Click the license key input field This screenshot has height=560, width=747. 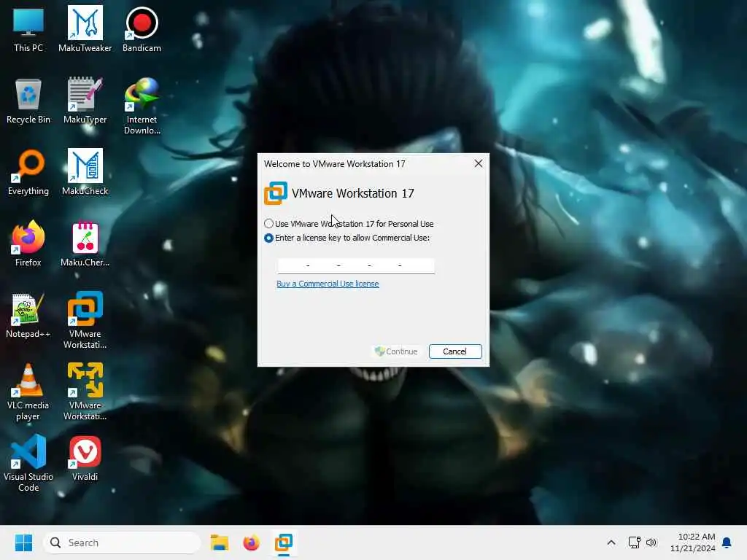pyautogui.click(x=356, y=265)
